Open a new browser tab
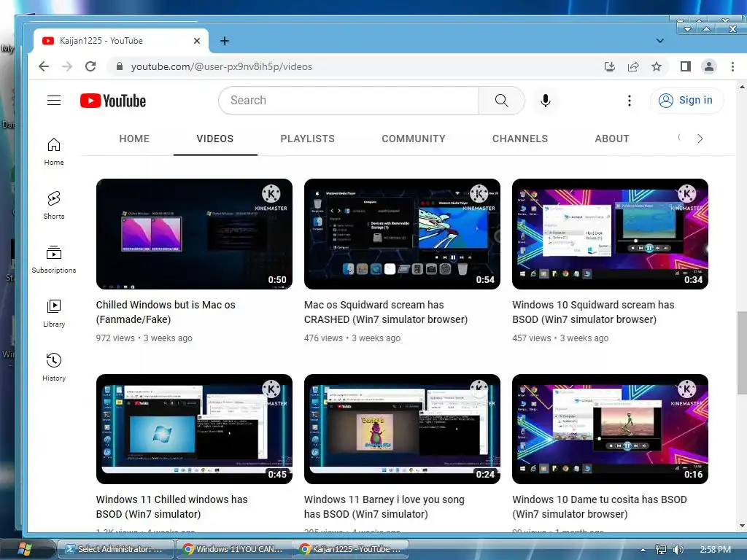The width and height of the screenshot is (747, 560). pyautogui.click(x=225, y=41)
